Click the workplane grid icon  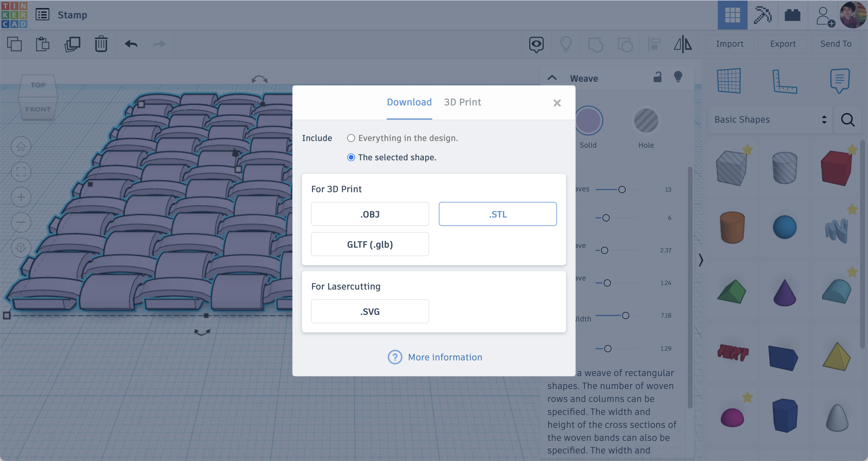pyautogui.click(x=729, y=81)
